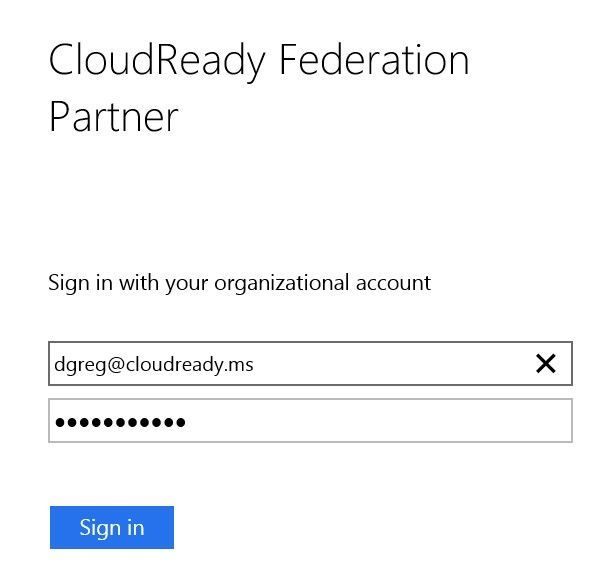Image resolution: width=605 pixels, height=583 pixels.
Task: Place cursor after dgreg@cloudready.ms text
Action: [254, 364]
